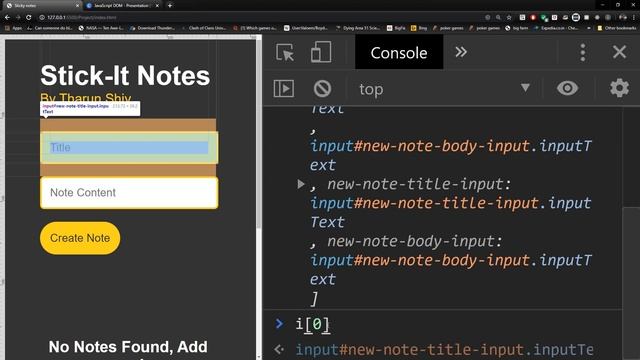Focus the Note Content input field
Screen dimensions: 640x360
129,193
